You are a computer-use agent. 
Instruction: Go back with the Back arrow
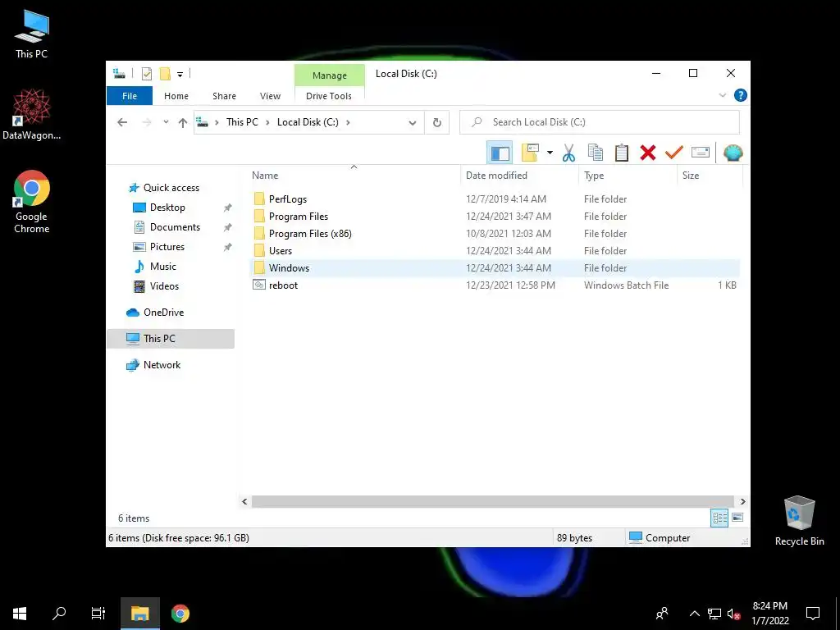point(122,123)
